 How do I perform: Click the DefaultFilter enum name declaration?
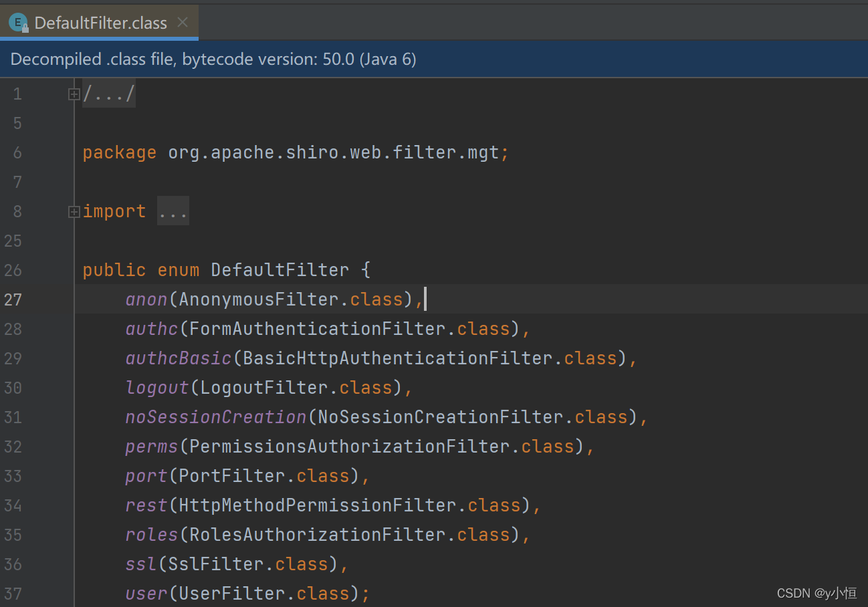pyautogui.click(x=280, y=270)
